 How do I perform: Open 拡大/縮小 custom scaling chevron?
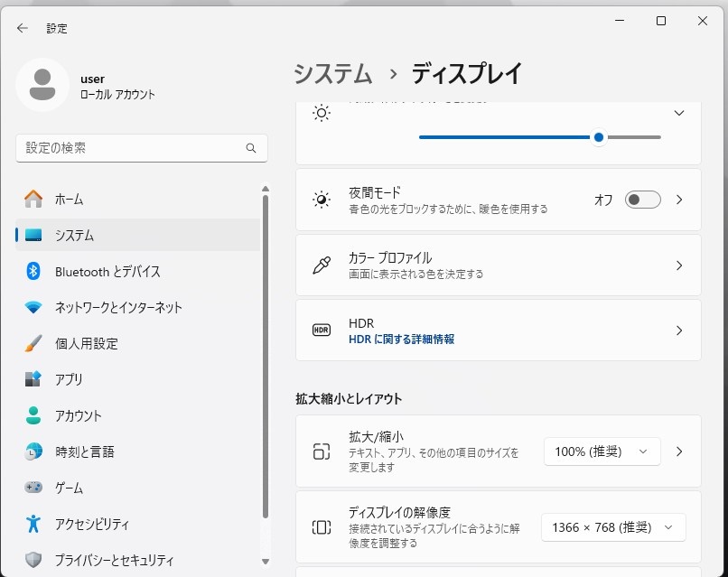(679, 451)
